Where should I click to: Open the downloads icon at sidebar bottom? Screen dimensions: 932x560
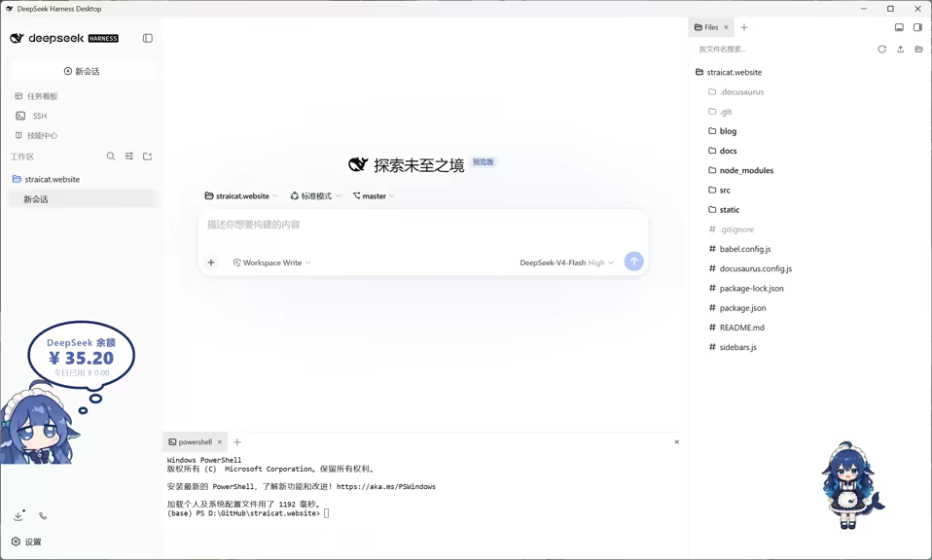coord(18,516)
